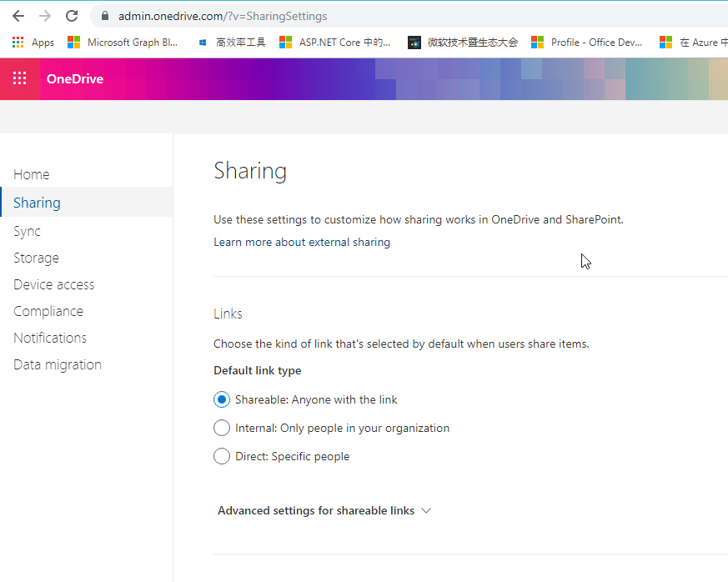This screenshot has width=728, height=582.
Task: Open the 高效率工具 bookmark
Action: (x=232, y=43)
